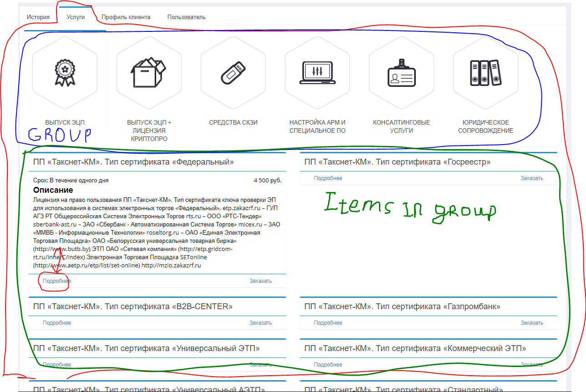Choose КОНСАЛТИНГОВЫЕ УСЛУГИ label
Viewport: 586px width, 392px height.
point(401,126)
